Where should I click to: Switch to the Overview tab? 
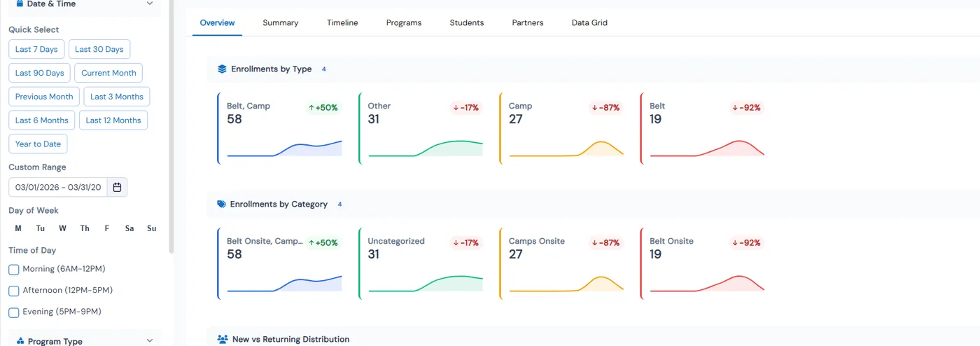tap(217, 23)
